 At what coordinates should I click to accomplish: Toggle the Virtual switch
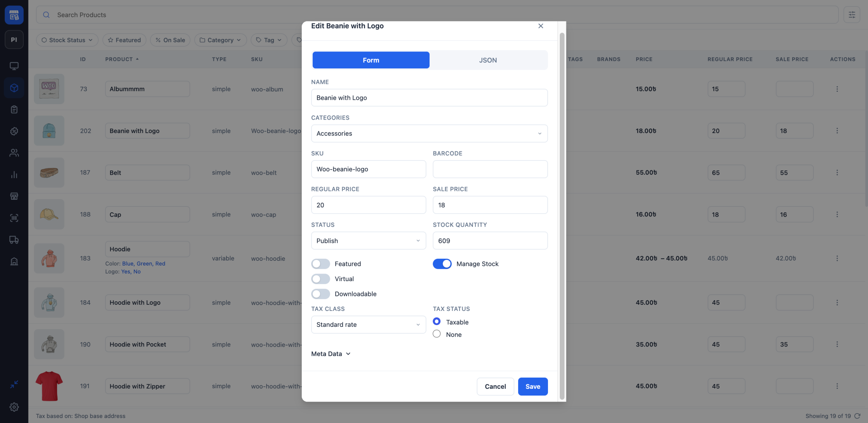[320, 279]
